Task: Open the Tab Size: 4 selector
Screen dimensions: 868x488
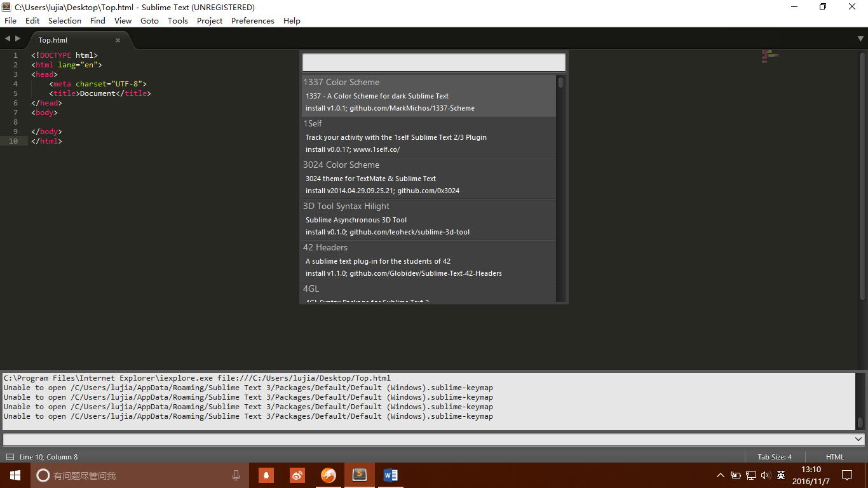Action: [x=775, y=457]
